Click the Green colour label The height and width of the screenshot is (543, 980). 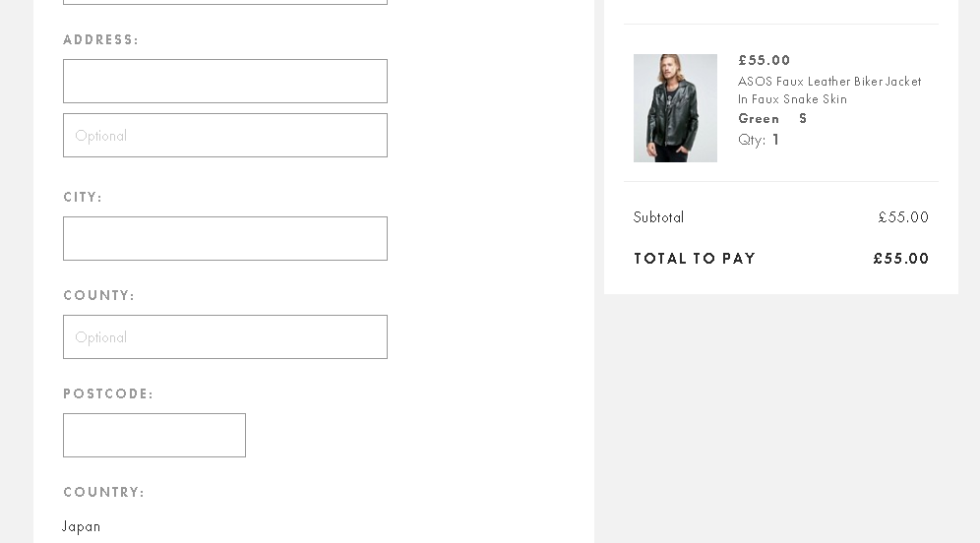click(x=759, y=119)
